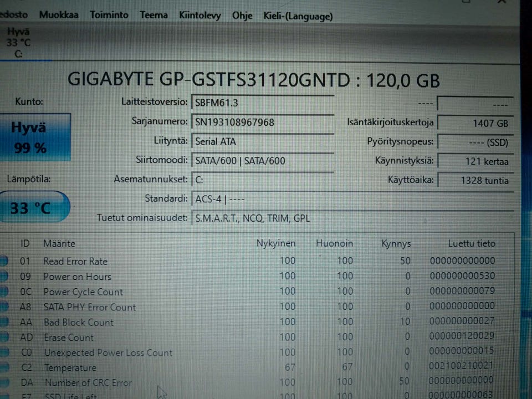Screen dimensions: 532x399
Task: Click the status icon for Number of CRC Error
Action: point(4,382)
